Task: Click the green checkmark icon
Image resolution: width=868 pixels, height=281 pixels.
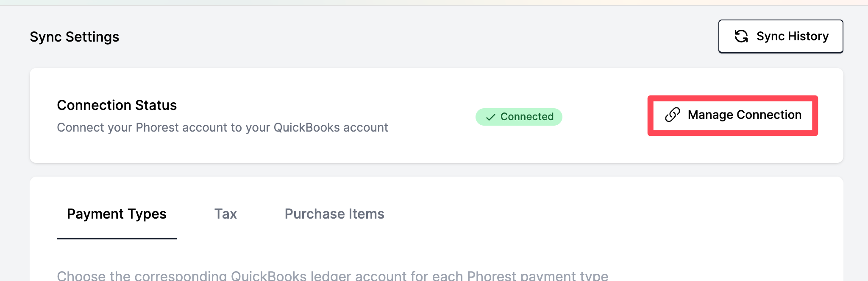Action: pos(490,117)
